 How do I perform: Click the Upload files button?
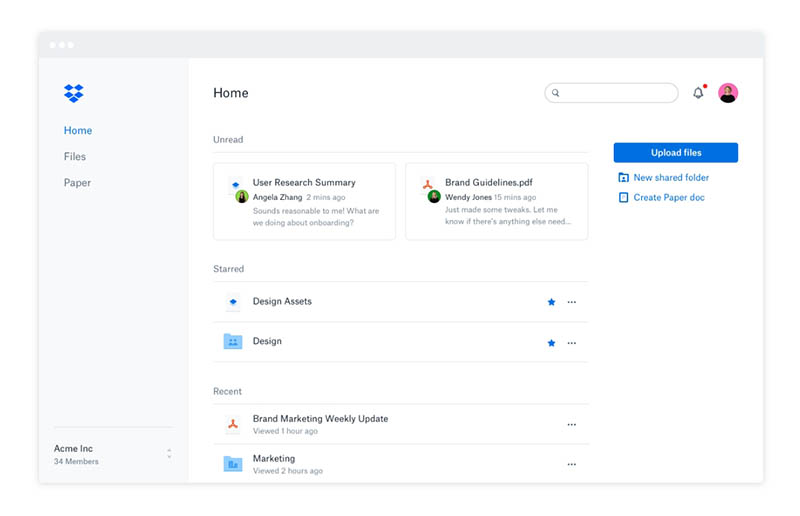[x=675, y=153]
